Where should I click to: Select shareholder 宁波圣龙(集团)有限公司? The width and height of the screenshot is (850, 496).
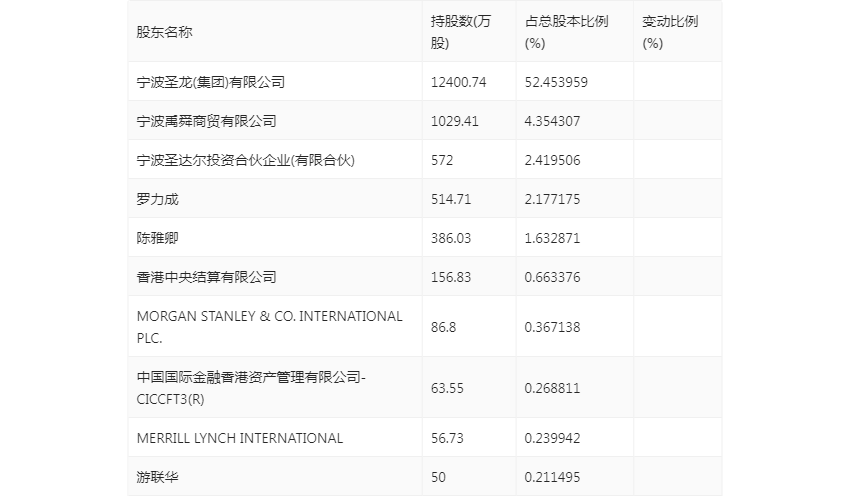point(211,82)
